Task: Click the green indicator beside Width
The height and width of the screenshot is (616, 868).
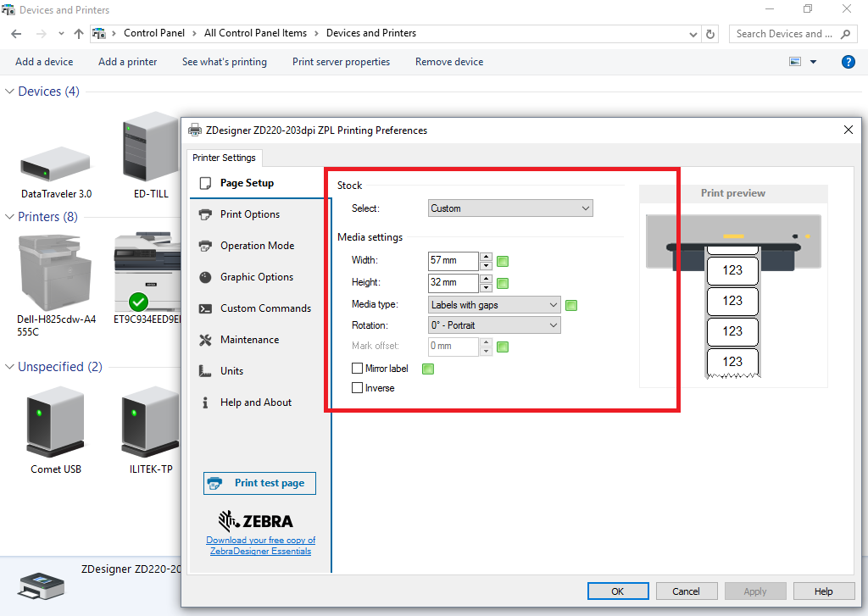Action: (x=503, y=261)
